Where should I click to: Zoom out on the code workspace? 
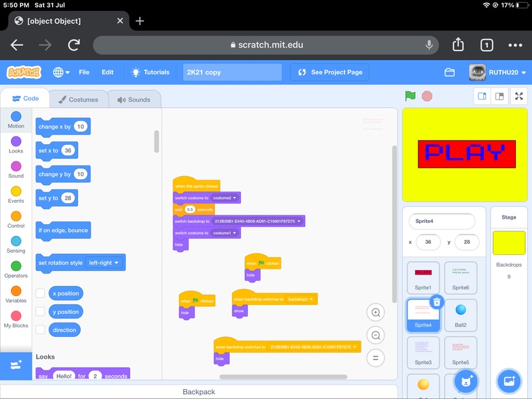tap(375, 335)
